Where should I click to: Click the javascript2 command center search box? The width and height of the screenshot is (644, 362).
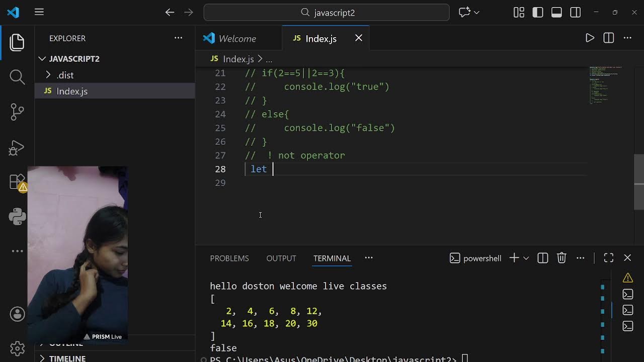click(327, 12)
